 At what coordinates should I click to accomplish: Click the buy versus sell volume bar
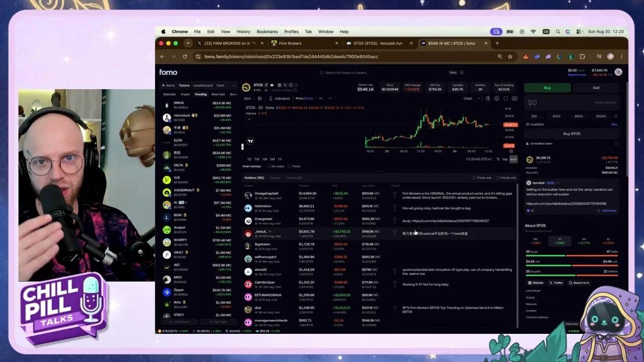point(572,265)
